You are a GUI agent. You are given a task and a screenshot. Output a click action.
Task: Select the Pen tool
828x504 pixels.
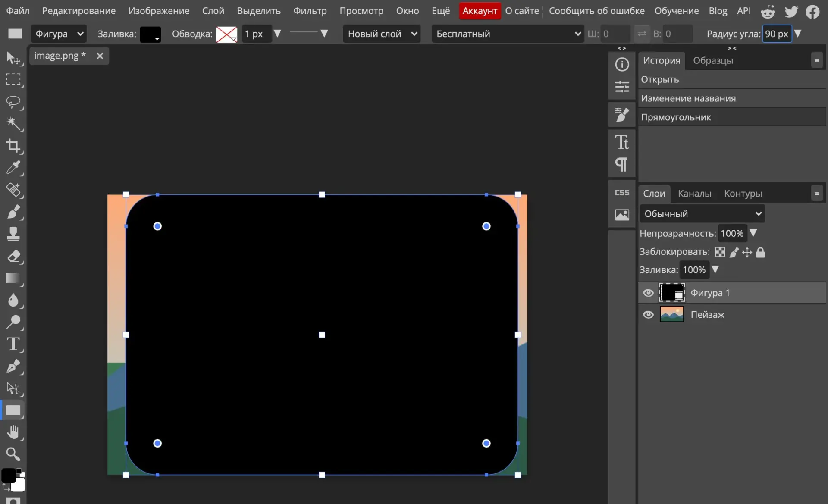pyautogui.click(x=13, y=366)
